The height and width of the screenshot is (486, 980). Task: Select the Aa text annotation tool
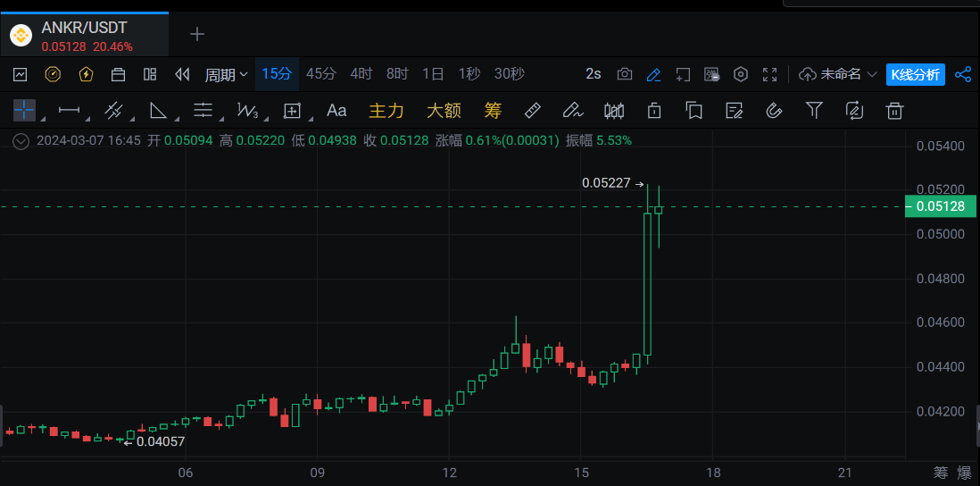tap(336, 111)
